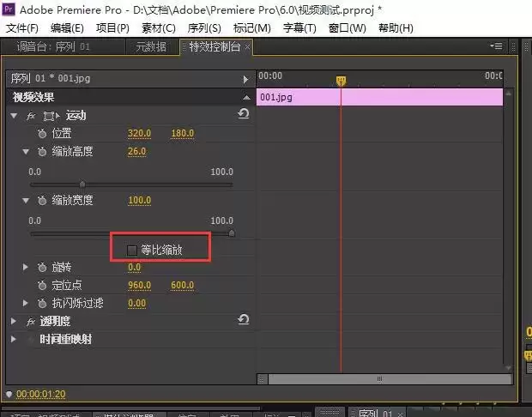
Task: Click the 运动 effect name label
Action: tap(76, 116)
